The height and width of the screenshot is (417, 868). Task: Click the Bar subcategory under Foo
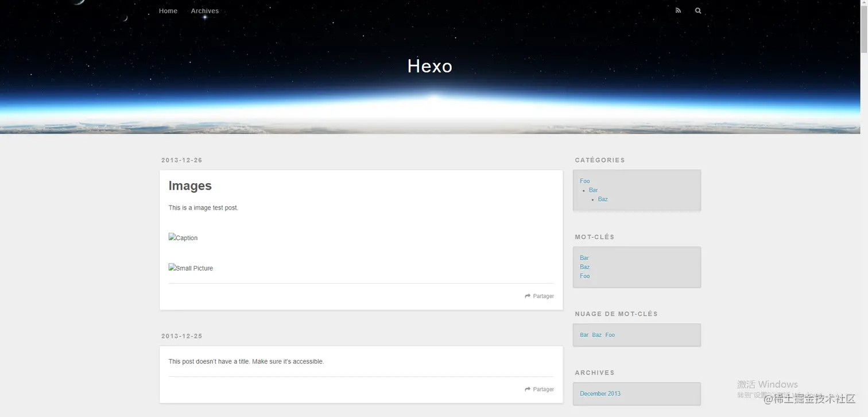pos(593,190)
